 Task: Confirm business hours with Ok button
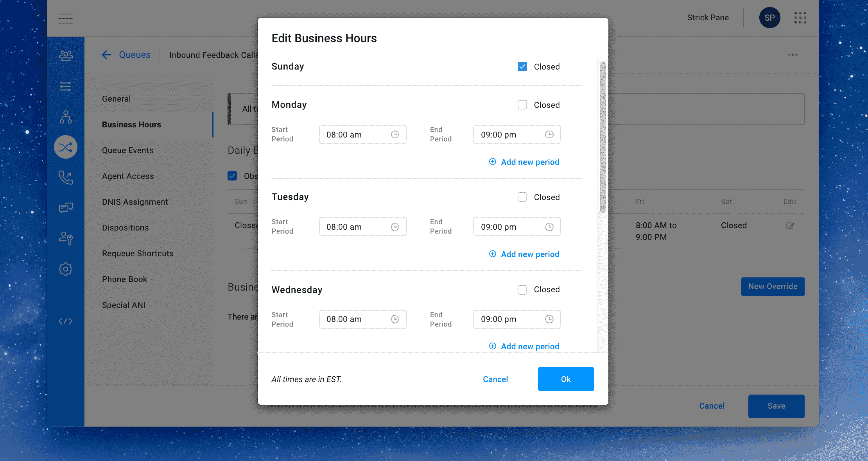566,379
